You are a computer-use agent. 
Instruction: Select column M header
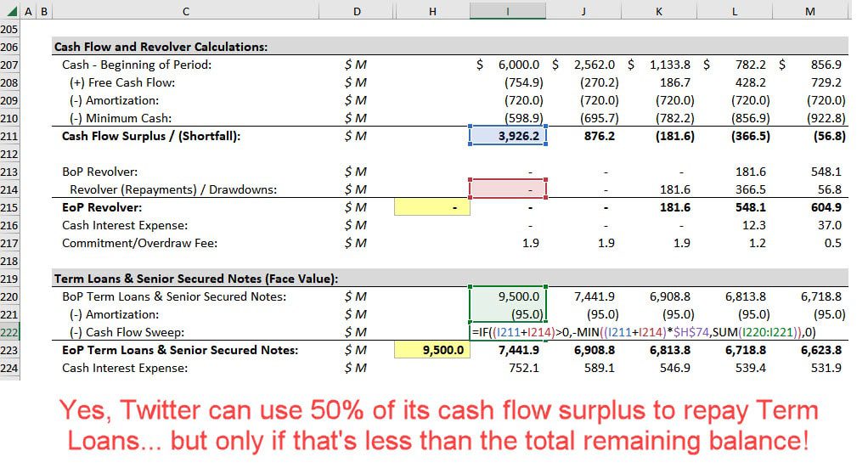(810, 11)
